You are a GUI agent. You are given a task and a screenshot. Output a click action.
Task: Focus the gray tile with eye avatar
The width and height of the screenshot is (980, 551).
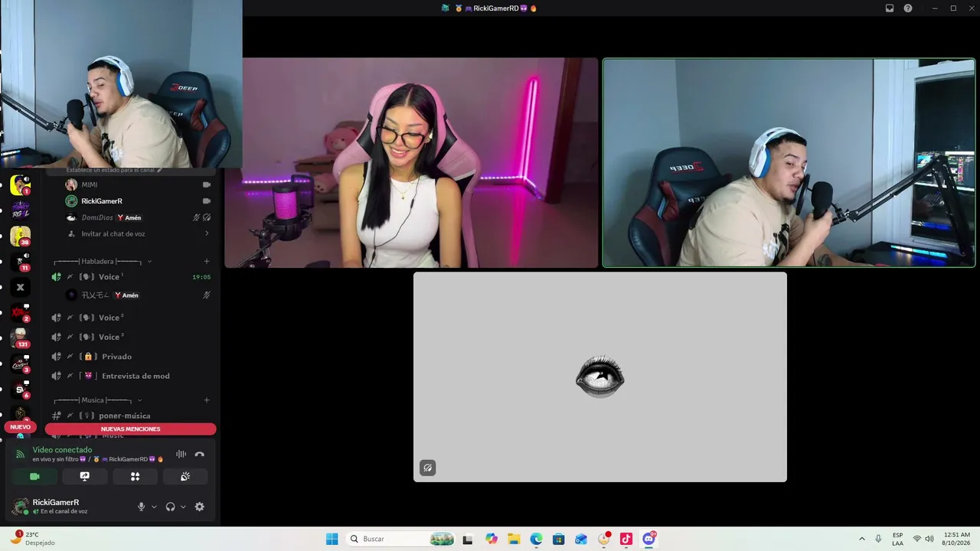point(600,377)
